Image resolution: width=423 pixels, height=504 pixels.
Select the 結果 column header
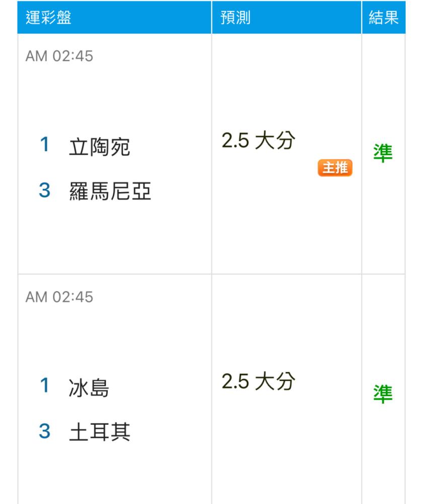[384, 17]
